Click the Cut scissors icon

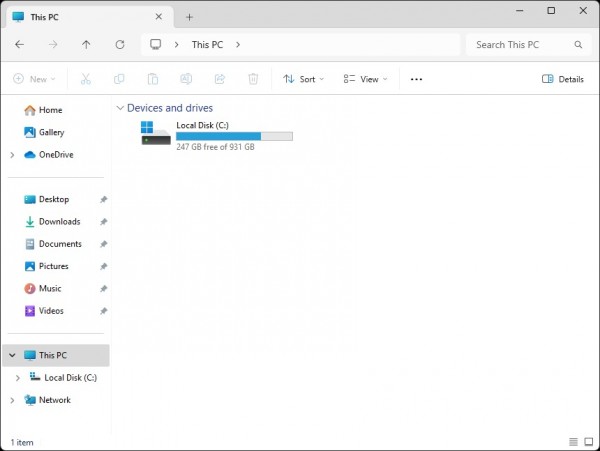(86, 79)
